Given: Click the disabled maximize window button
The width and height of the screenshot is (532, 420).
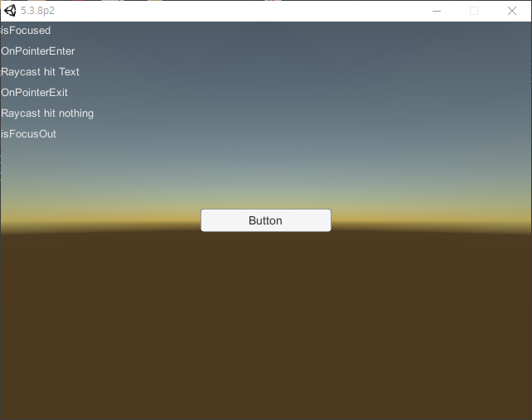Looking at the screenshot, I should tap(474, 11).
